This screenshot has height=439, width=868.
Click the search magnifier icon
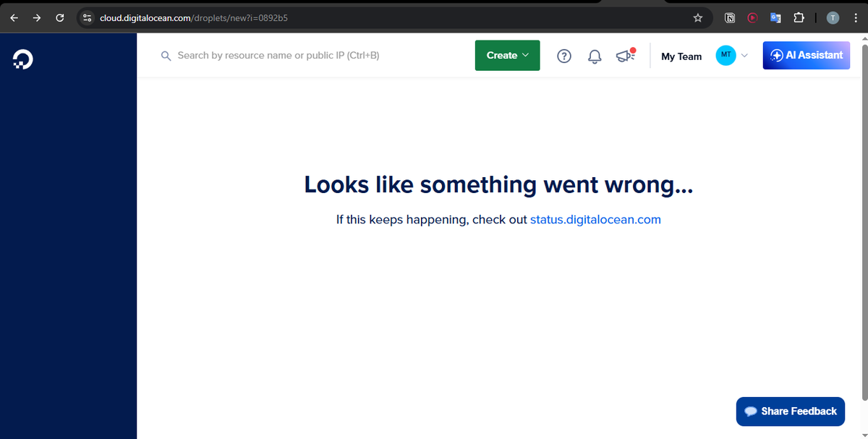point(166,56)
